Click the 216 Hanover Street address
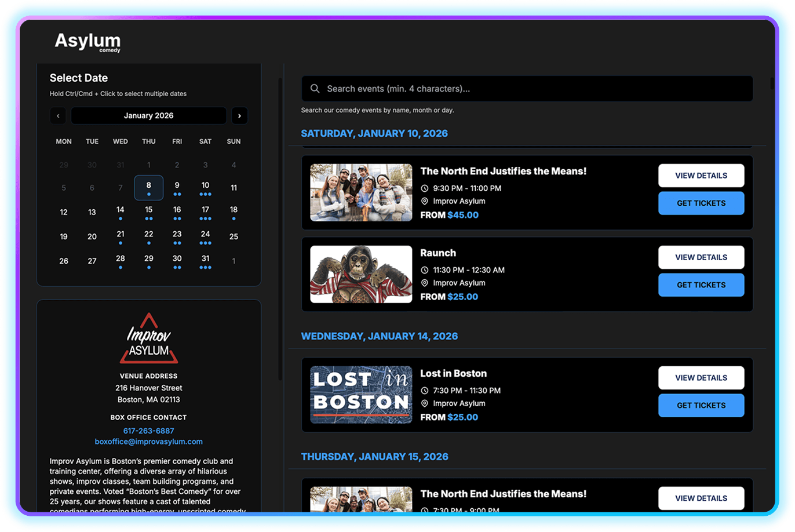Screen dimensions: 795x532 149,388
